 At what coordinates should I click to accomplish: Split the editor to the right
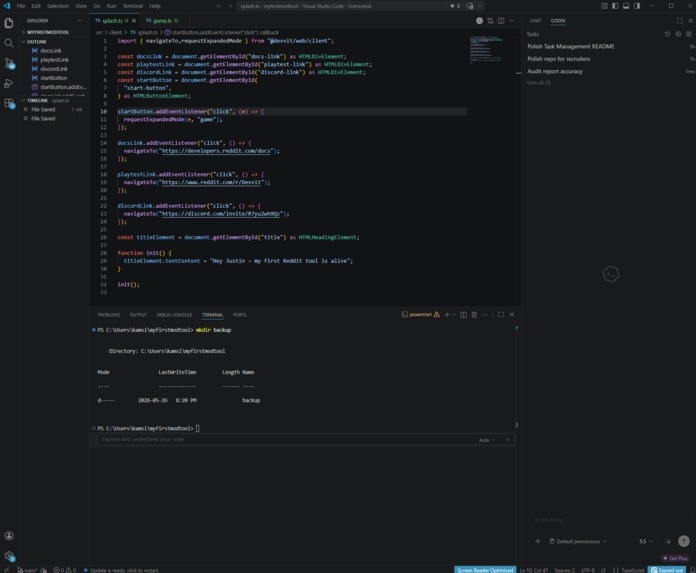pos(501,20)
